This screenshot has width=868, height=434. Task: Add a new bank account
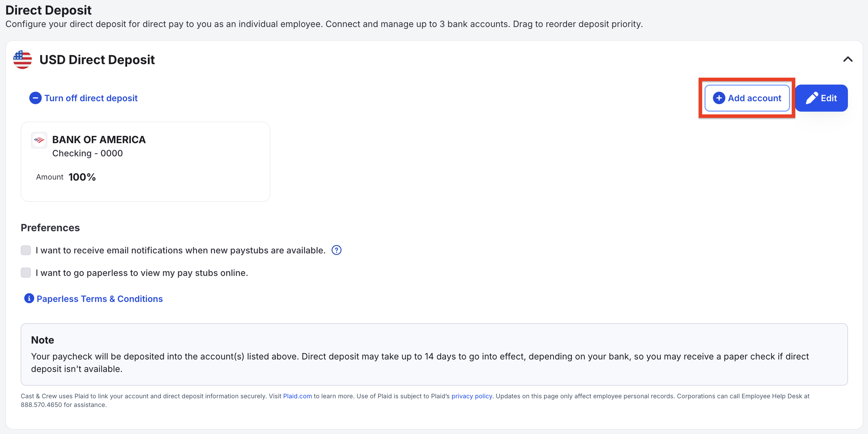(x=747, y=98)
